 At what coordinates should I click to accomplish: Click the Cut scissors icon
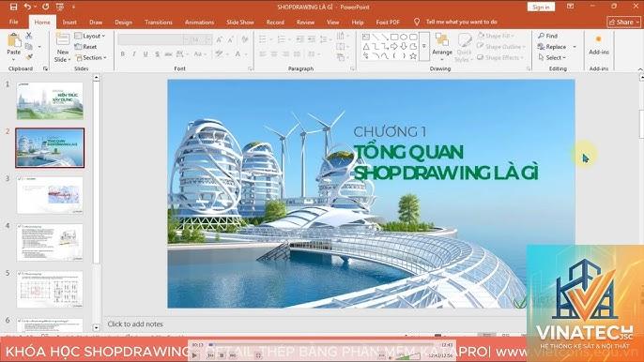[29, 37]
